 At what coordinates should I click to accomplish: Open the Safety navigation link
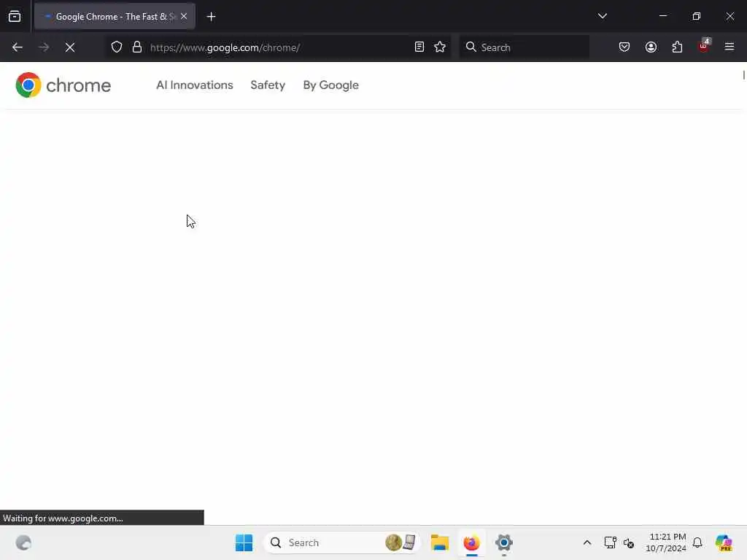(x=268, y=85)
